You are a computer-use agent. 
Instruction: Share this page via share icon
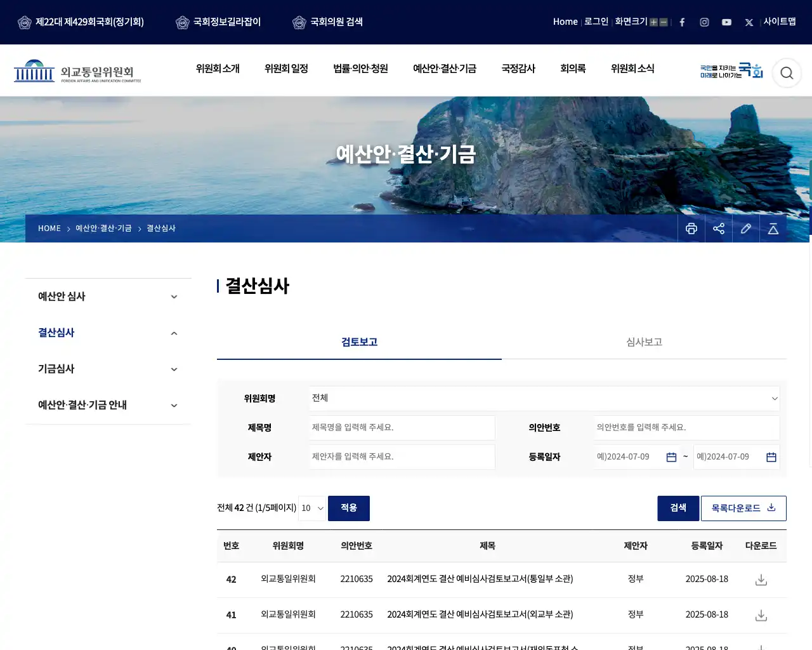pos(719,229)
